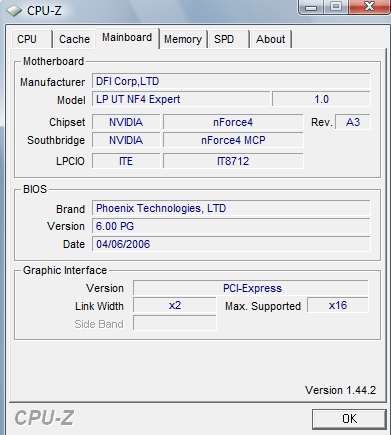Click the Version 1.44.2 label
391x435 pixels.
tap(340, 390)
